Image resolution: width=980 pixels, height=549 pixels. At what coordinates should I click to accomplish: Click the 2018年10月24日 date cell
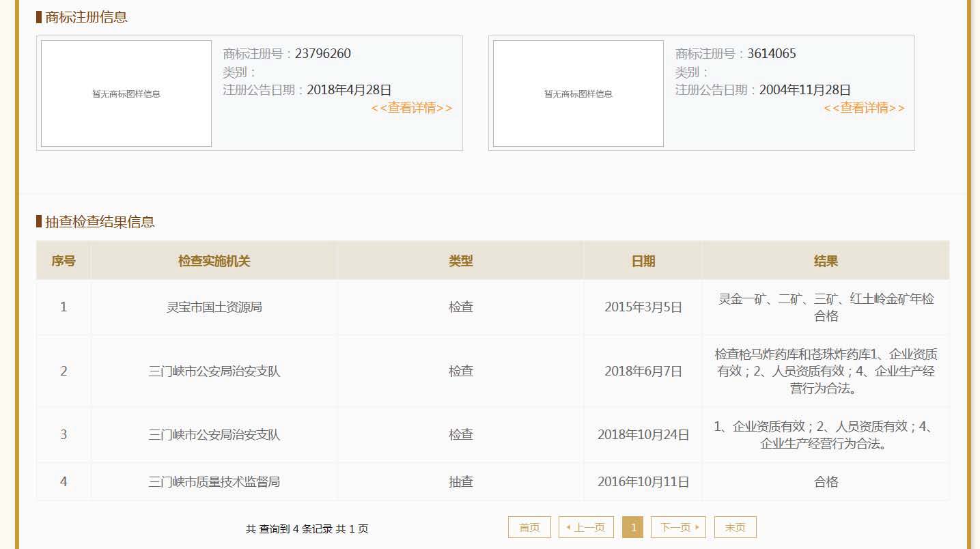[643, 435]
